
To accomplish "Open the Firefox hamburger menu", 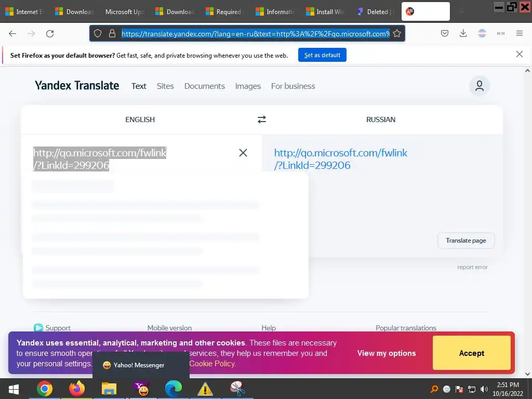I will pos(520,33).
